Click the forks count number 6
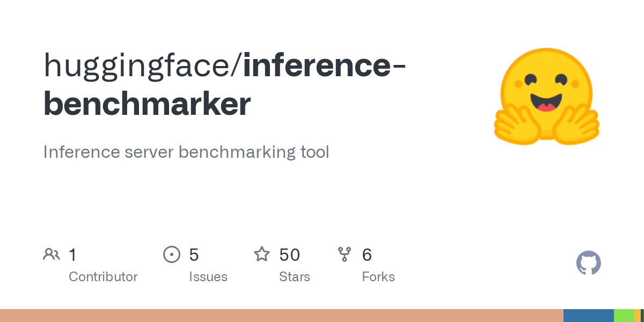Image resolution: width=644 pixels, height=322 pixels. [367, 254]
